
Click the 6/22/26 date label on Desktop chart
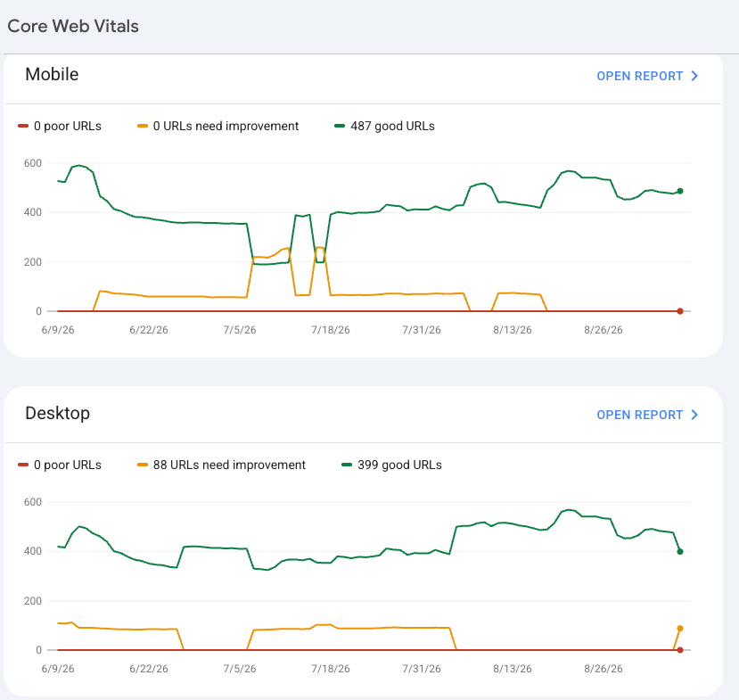click(149, 669)
